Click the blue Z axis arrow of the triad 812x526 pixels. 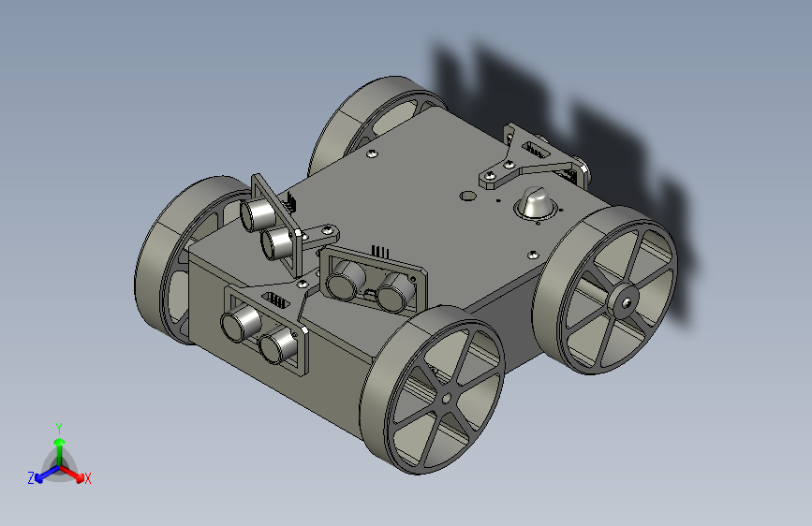coord(48,474)
